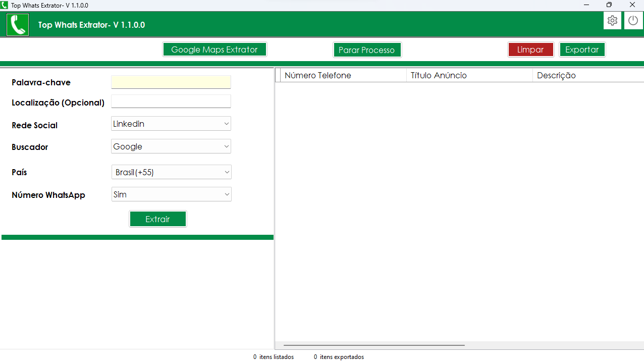Screen dimensions: 644x362
Task: Click the Descrição column header
Action: [588, 75]
